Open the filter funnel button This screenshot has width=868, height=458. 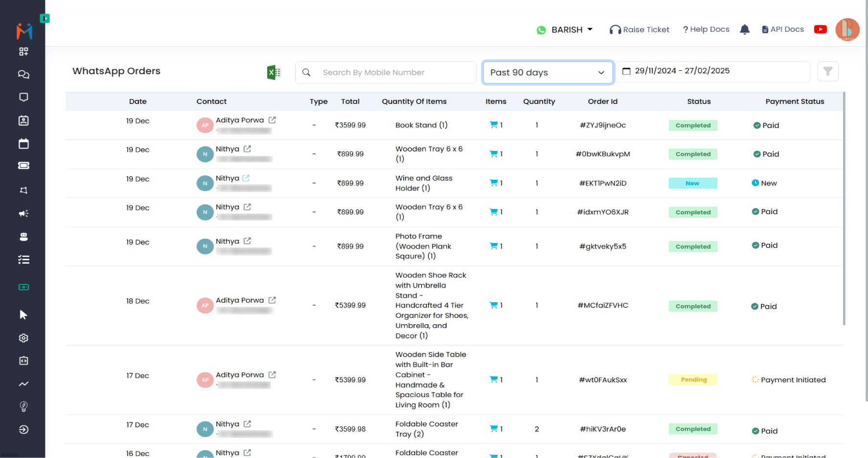pyautogui.click(x=827, y=72)
